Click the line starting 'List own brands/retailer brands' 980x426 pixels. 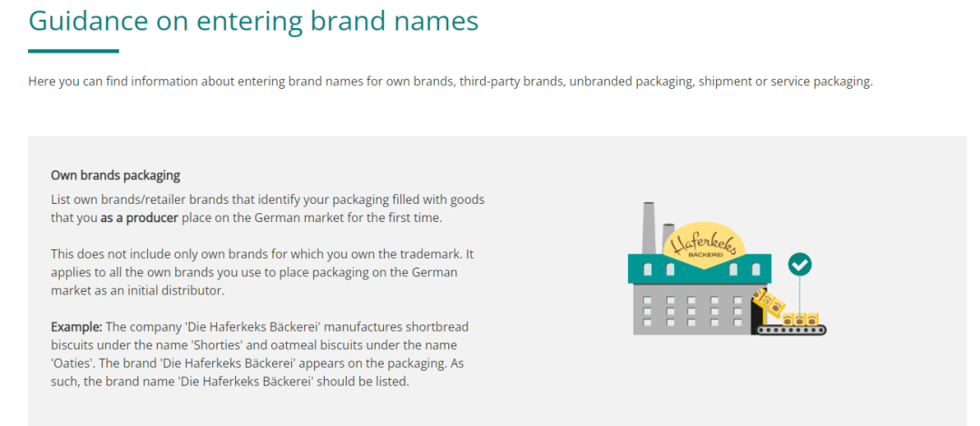click(268, 198)
